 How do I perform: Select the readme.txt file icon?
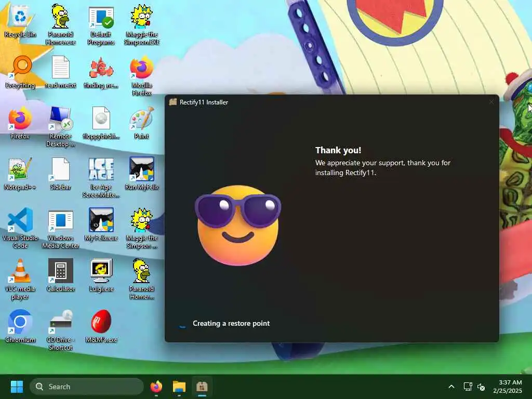click(60, 72)
